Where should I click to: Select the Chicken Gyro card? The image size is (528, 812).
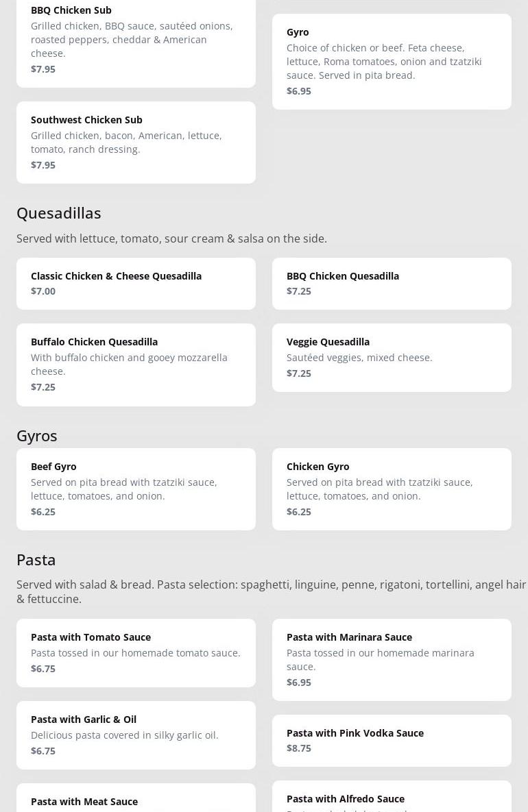tap(392, 489)
